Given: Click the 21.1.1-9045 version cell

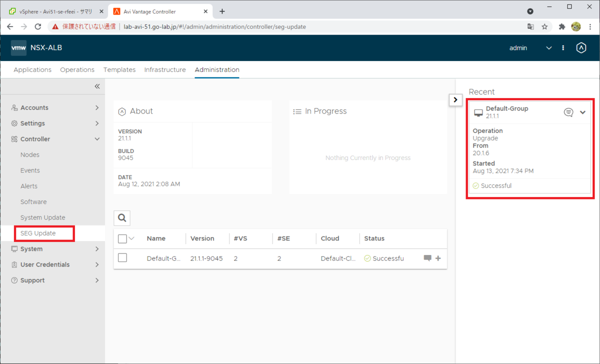Looking at the screenshot, I should pyautogui.click(x=206, y=258).
